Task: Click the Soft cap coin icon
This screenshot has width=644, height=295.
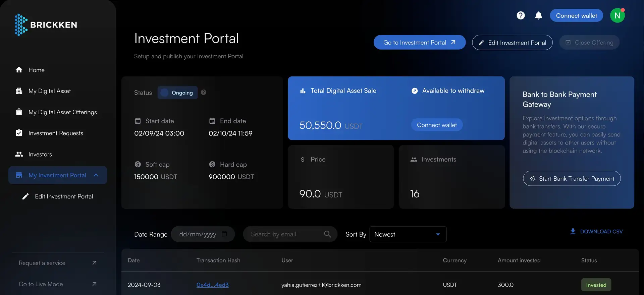Action: pos(138,164)
